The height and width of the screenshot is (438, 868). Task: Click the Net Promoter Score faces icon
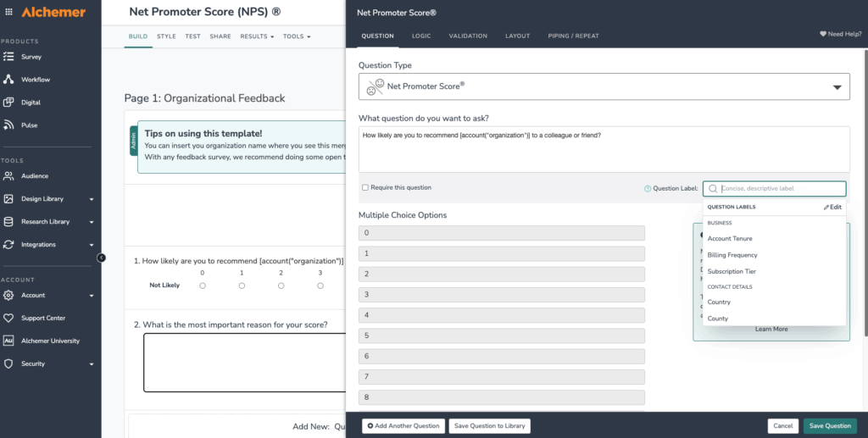coord(376,86)
